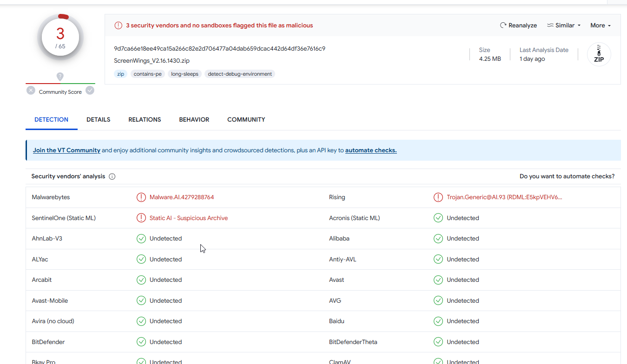Follow the automate checks link
Viewport: 627px width, 364px height.
[x=370, y=150]
